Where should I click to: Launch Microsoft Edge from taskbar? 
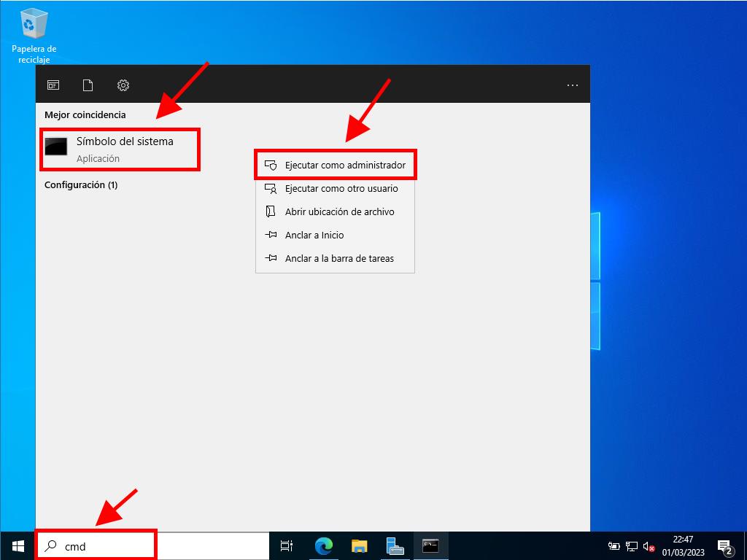[x=323, y=545]
